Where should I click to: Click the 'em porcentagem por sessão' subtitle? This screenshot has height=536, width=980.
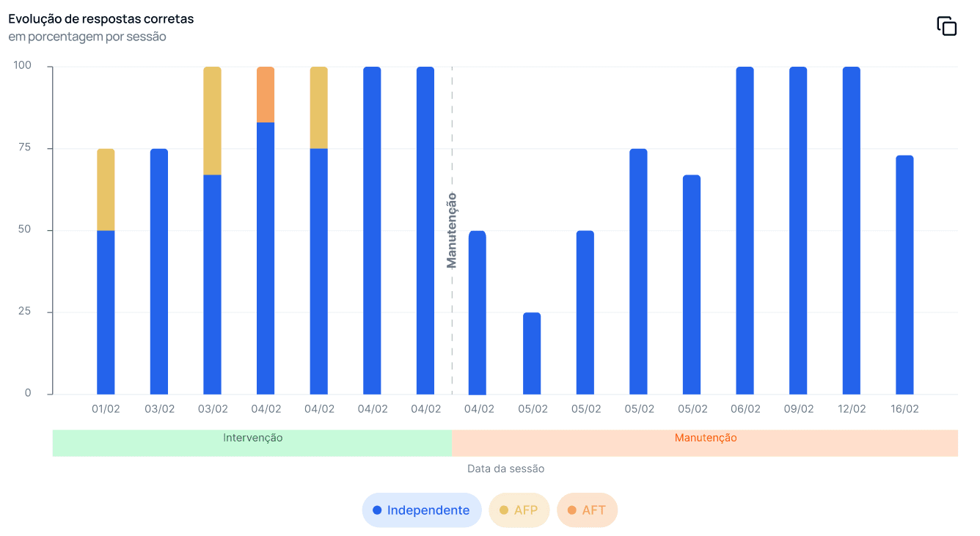(87, 36)
